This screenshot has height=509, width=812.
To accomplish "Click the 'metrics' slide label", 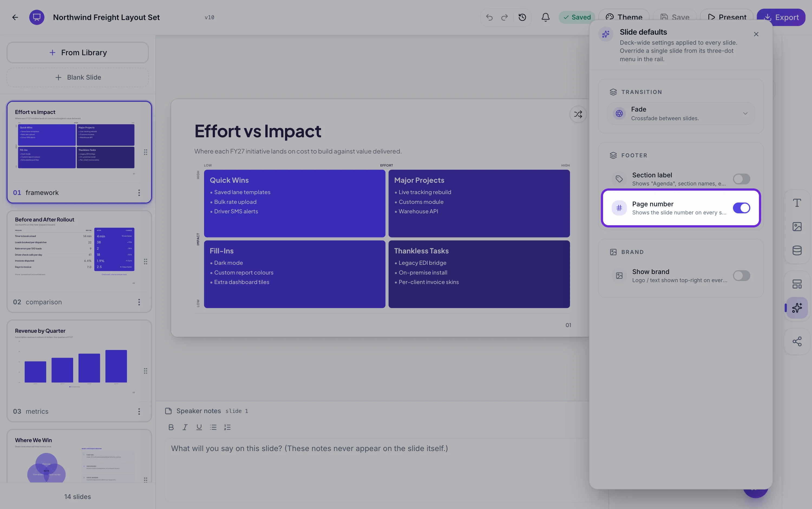I will click(37, 411).
